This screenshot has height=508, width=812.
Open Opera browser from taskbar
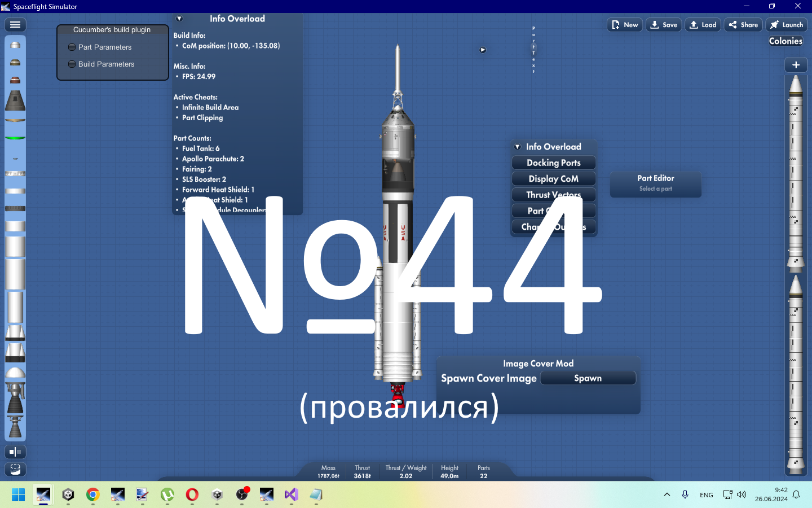(192, 495)
